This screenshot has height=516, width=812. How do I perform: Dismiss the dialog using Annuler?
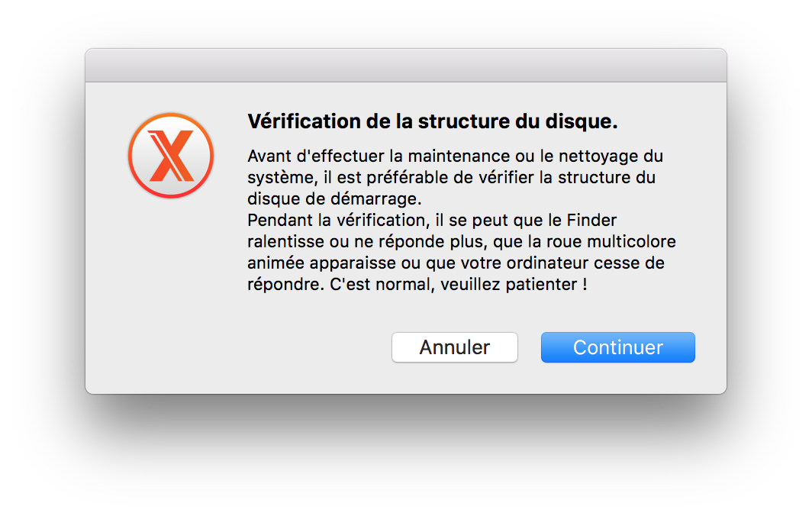[x=454, y=347]
